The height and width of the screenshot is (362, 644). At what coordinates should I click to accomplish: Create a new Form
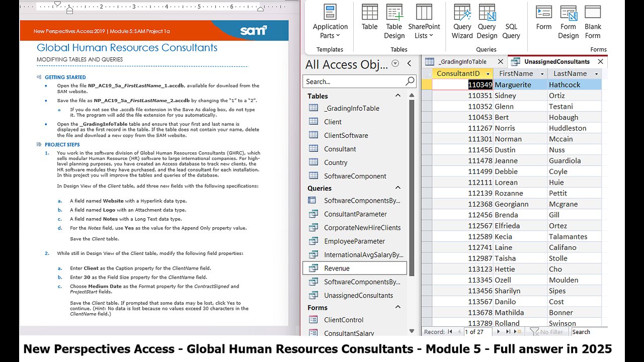(544, 18)
